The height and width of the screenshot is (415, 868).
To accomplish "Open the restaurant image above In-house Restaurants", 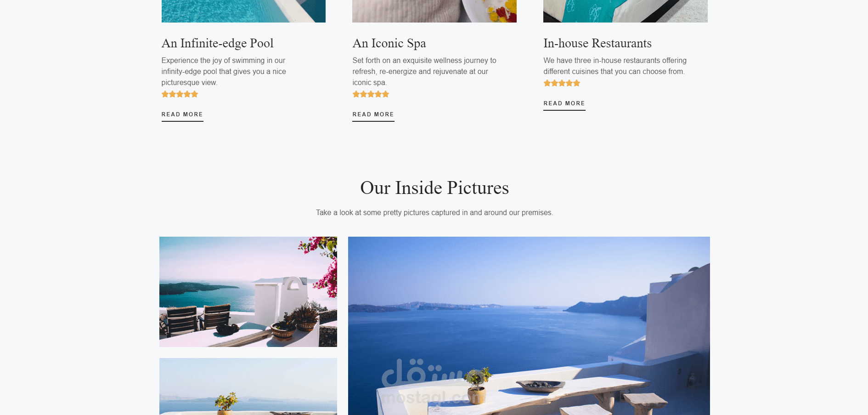I will 626,11.
